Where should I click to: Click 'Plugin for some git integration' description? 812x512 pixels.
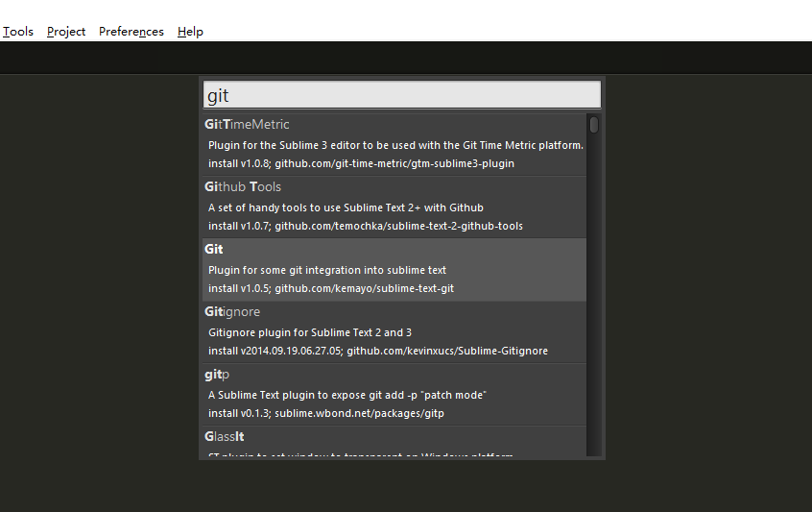[326, 270]
